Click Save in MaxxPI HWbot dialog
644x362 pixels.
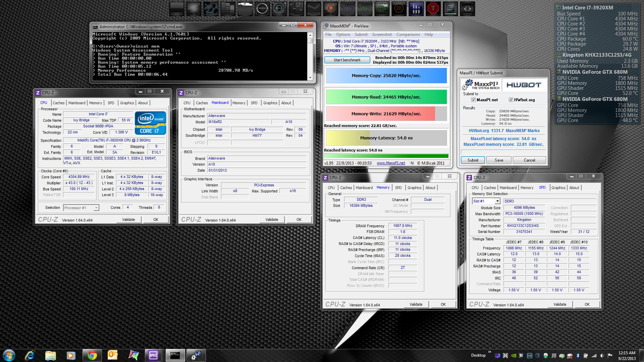click(499, 160)
